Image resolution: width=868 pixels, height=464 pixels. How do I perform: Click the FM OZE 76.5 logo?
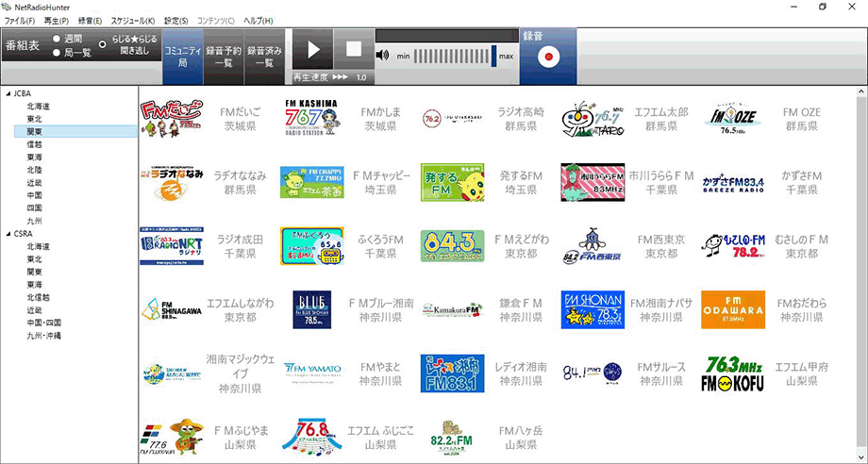click(x=733, y=118)
